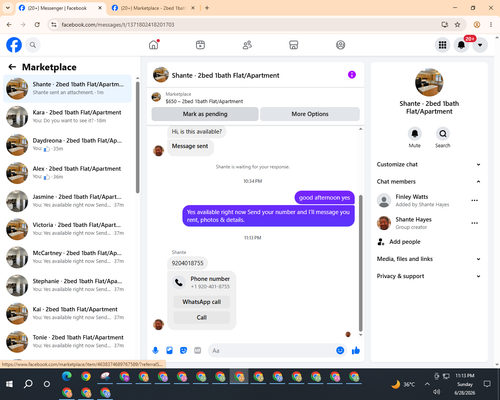Click the conversation list scrollbar
This screenshot has width=500, height=400.
138,137
